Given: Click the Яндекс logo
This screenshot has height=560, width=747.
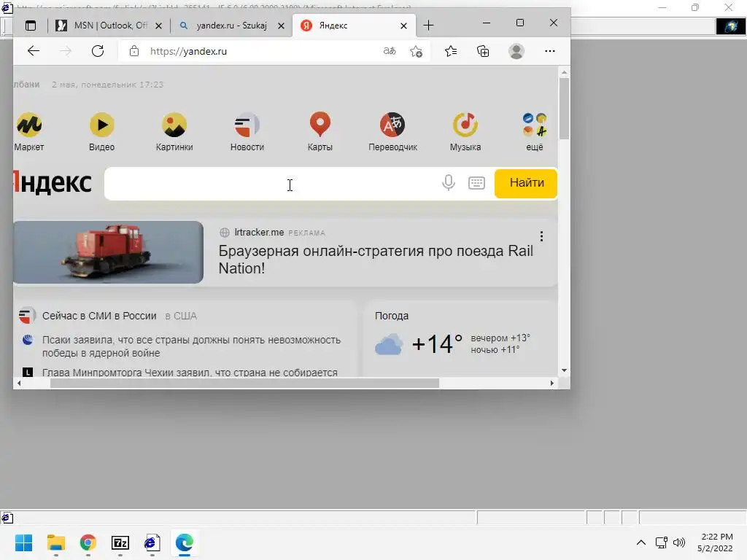Looking at the screenshot, I should coord(53,183).
